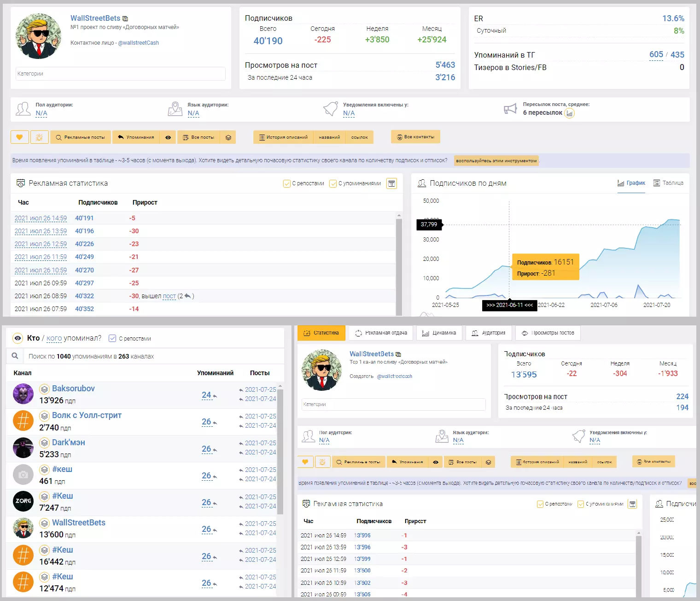Click the eye icon beside Упоминания
Image resolution: width=700 pixels, height=601 pixels.
tap(168, 137)
